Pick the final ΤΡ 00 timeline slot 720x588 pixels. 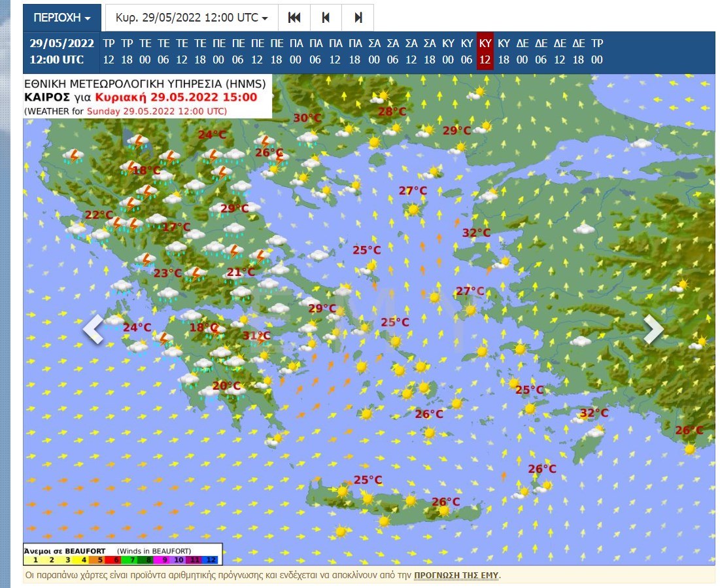(597, 51)
